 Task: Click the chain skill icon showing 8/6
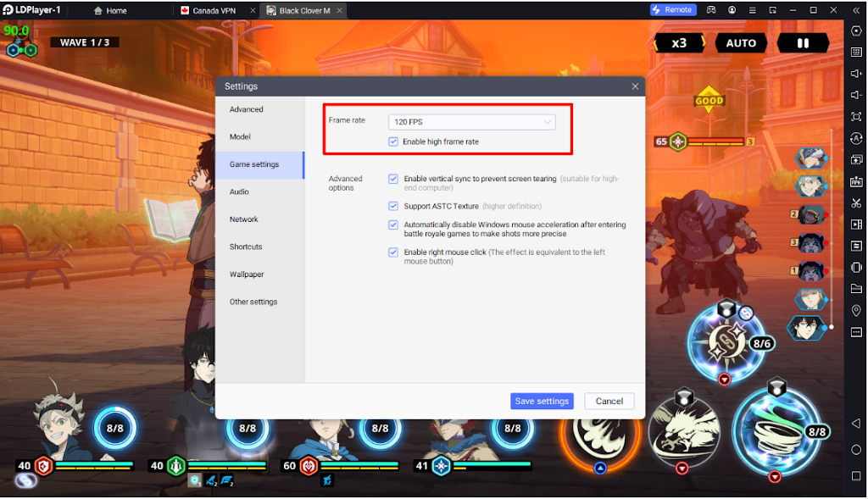click(726, 343)
